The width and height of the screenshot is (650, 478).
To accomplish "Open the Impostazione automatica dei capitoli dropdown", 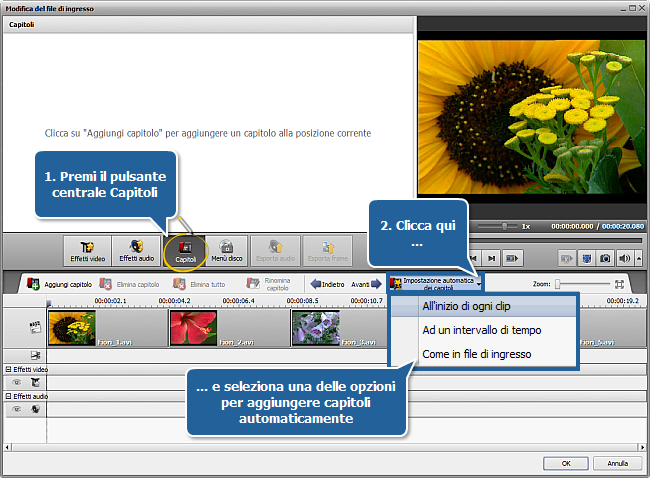I will 435,284.
